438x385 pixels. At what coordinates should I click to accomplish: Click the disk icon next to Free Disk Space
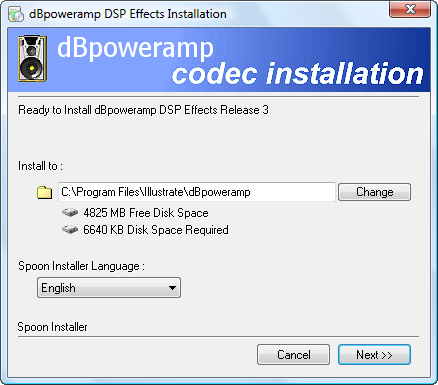[70, 212]
